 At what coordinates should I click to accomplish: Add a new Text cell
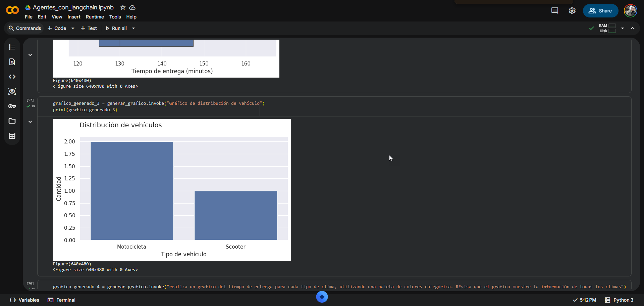(89, 28)
